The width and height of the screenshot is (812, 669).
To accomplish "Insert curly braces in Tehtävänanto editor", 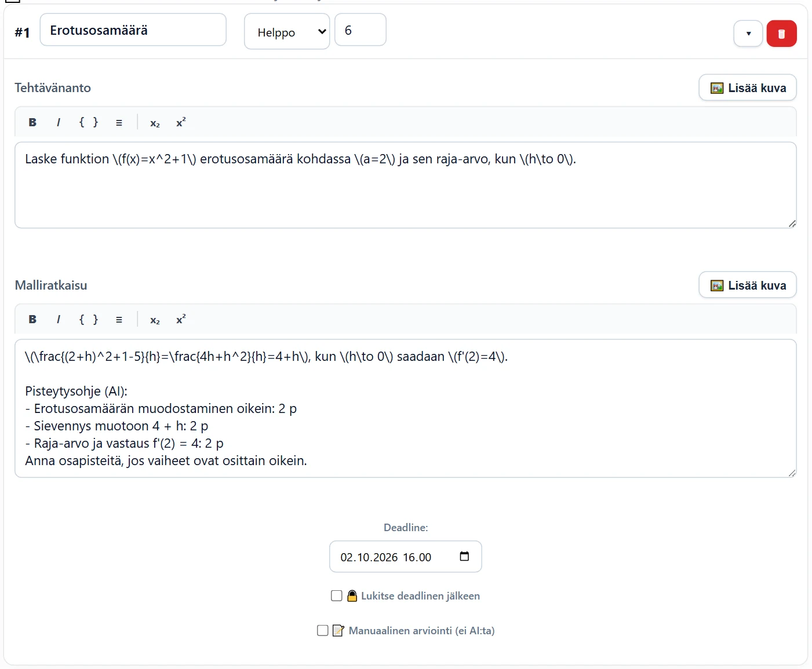I will click(x=89, y=122).
